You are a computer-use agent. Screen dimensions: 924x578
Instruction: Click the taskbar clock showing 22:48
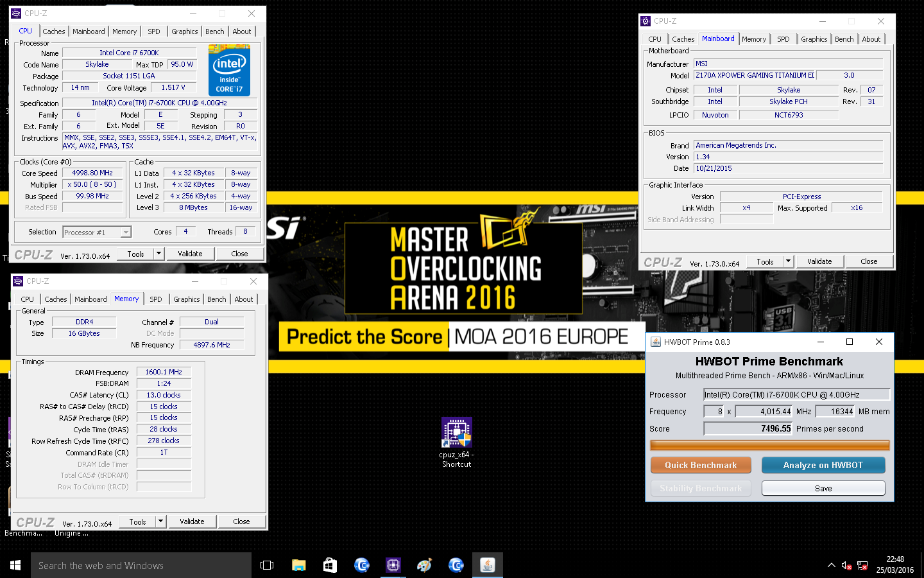click(895, 565)
